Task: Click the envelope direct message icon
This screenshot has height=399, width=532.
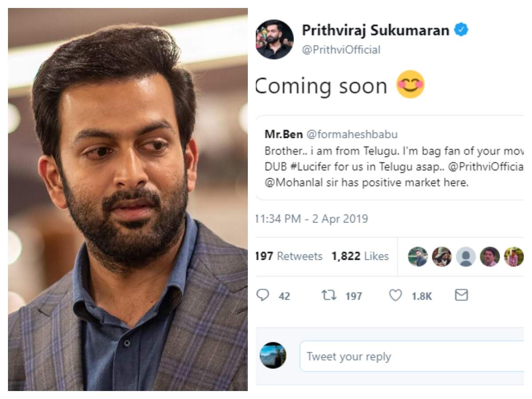Action: (x=462, y=295)
